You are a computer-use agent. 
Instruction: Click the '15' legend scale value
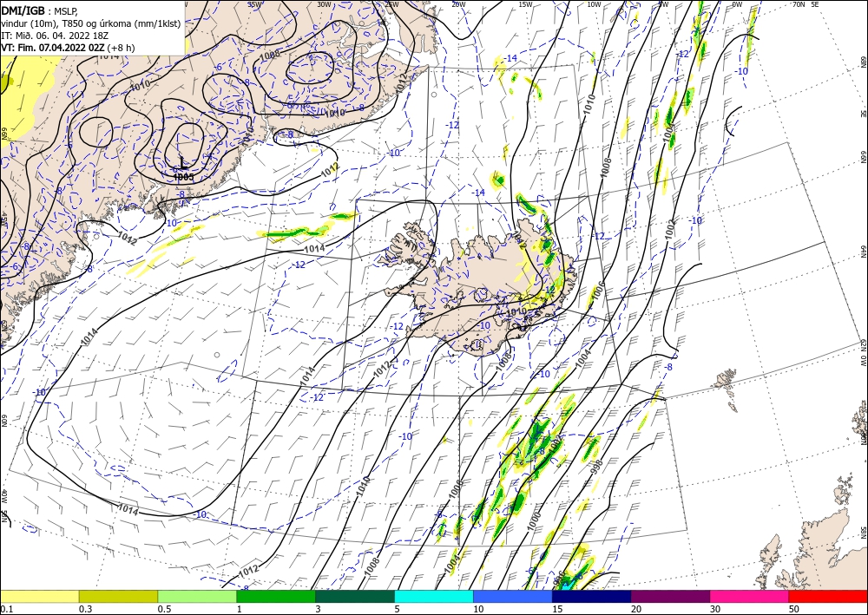[x=557, y=609]
